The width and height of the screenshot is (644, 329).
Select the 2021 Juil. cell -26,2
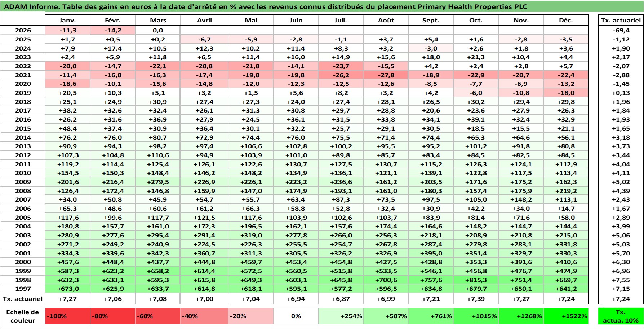coord(341,75)
